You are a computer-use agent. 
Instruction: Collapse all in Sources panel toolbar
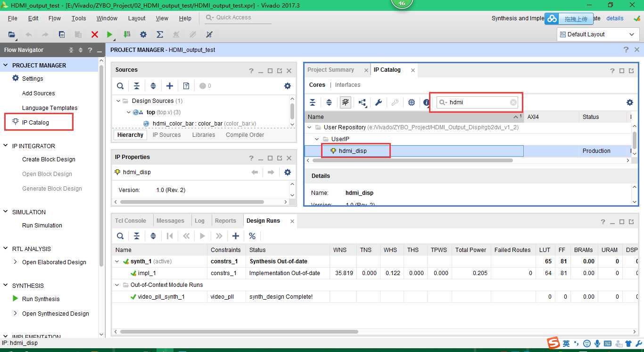click(137, 86)
